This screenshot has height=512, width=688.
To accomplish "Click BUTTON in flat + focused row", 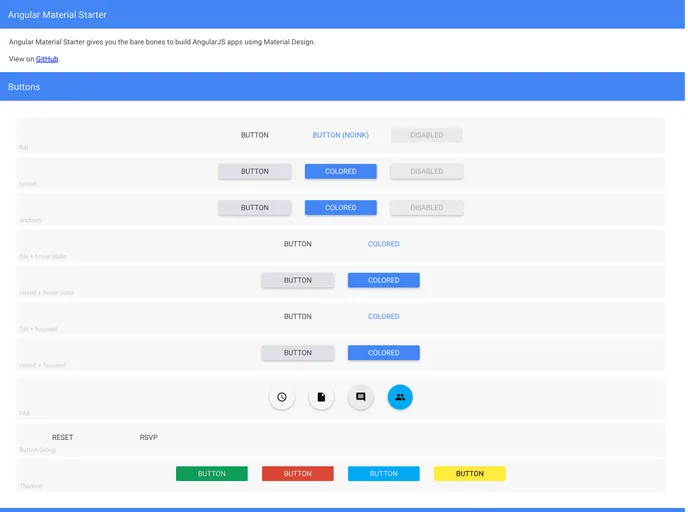I will 297,316.
